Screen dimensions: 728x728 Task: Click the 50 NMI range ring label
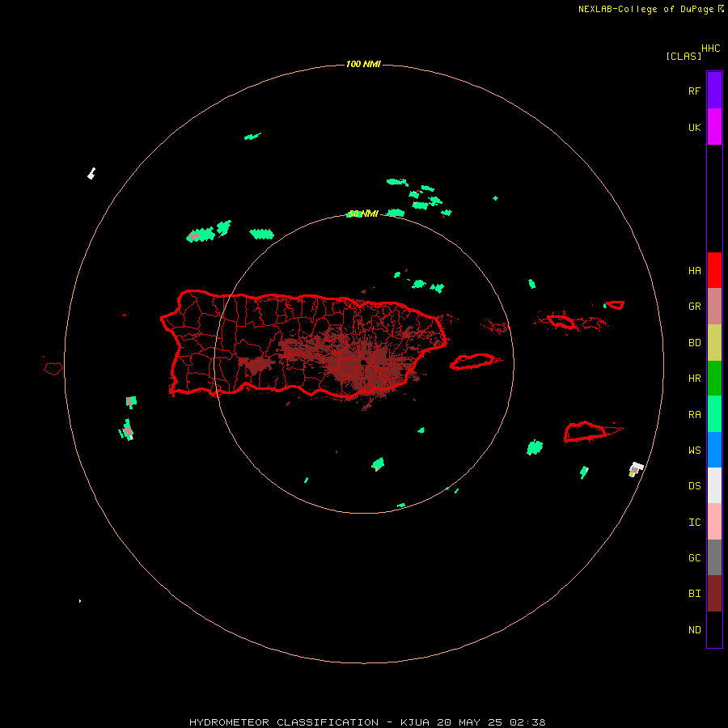[x=363, y=214]
